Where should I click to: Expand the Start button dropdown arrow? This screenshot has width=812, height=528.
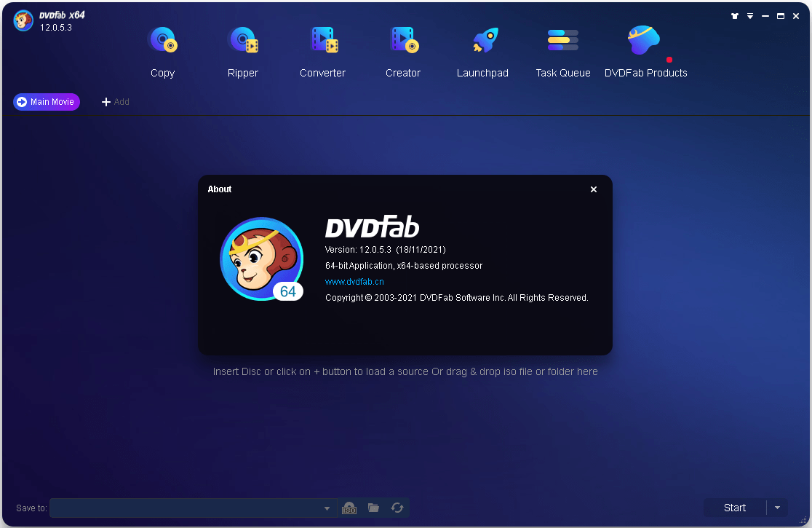777,508
